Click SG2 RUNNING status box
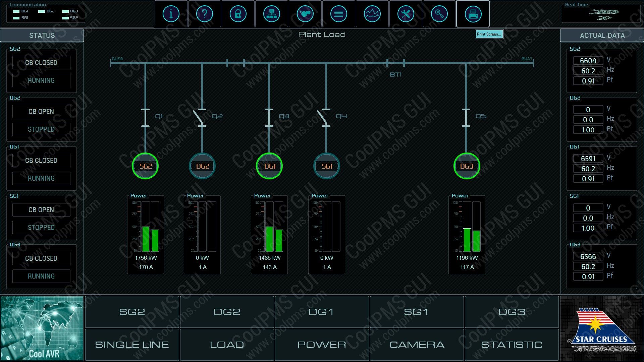Viewport: 644px width, 362px height. [x=41, y=80]
